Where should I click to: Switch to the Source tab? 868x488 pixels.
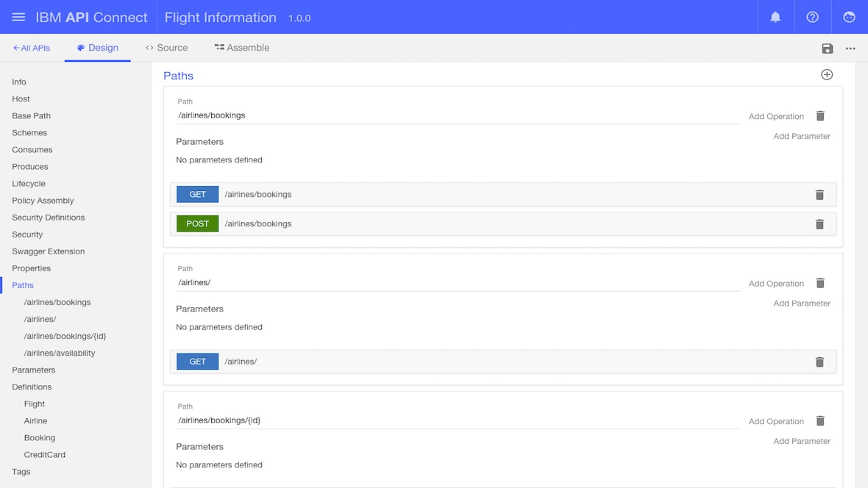(x=167, y=48)
